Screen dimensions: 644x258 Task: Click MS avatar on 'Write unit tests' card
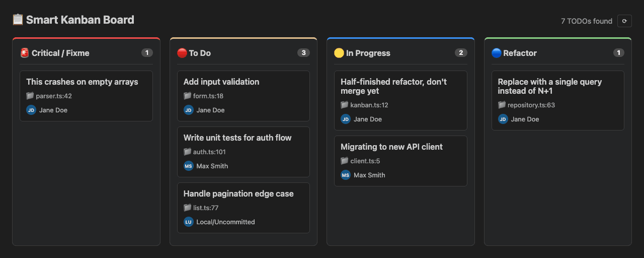[189, 166]
